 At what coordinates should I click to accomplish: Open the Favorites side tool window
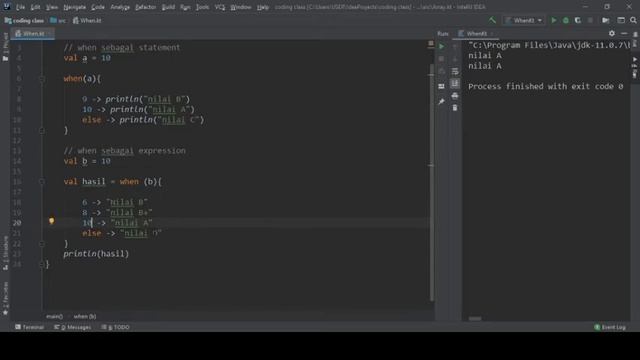pyautogui.click(x=5, y=298)
